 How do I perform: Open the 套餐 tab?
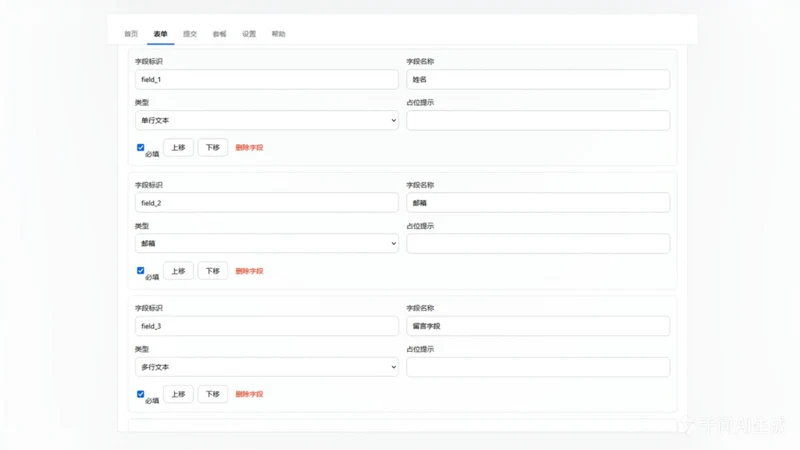219,34
